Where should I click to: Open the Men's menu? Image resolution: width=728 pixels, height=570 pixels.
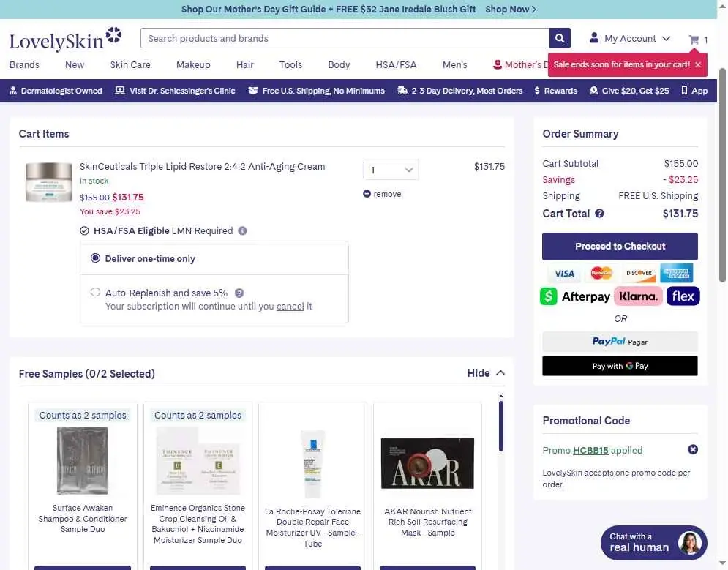pos(455,64)
